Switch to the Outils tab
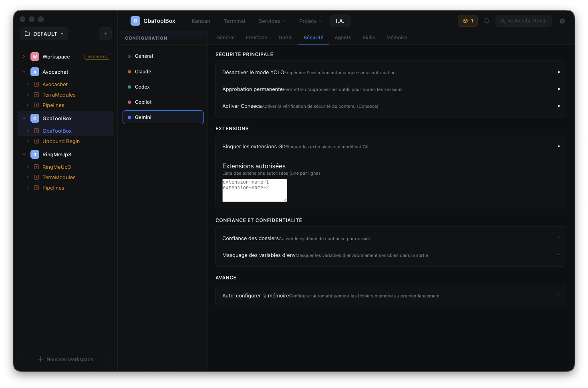Viewport: 588px width, 388px height. [285, 38]
